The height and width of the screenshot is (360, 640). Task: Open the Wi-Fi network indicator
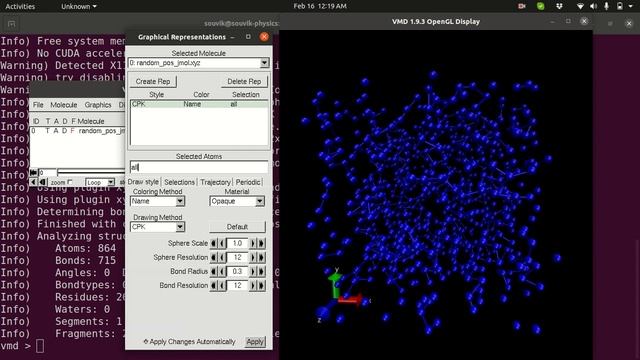tap(580, 6)
